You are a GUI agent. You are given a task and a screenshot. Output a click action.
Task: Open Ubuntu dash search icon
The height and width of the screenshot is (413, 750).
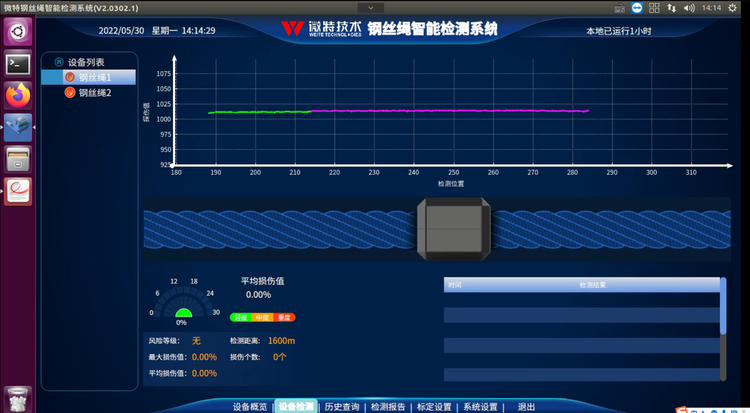pyautogui.click(x=17, y=32)
